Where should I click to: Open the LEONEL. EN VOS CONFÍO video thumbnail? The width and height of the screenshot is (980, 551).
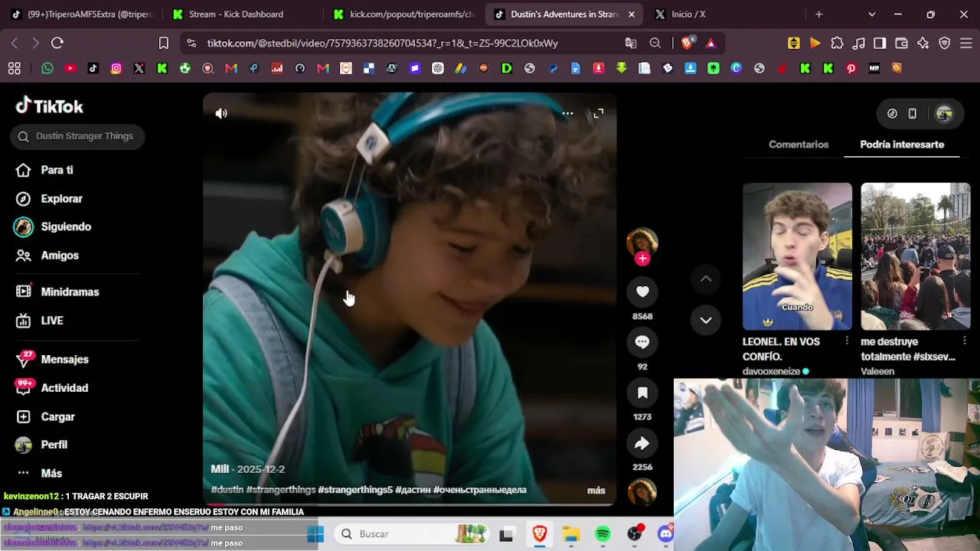coord(797,256)
